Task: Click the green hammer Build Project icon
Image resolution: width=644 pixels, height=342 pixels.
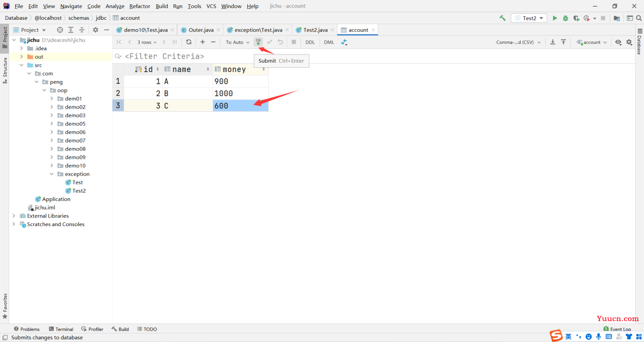Action: click(502, 18)
